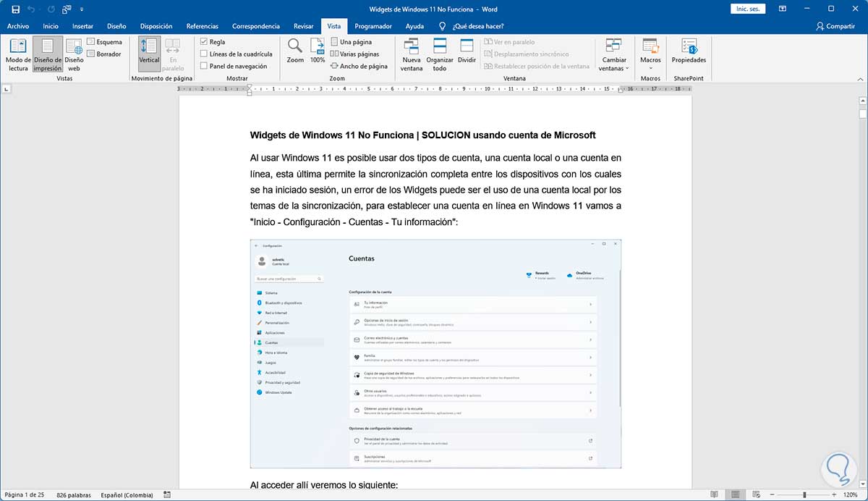
Task: Collapse the ribbon with the chevron
Action: 860,78
